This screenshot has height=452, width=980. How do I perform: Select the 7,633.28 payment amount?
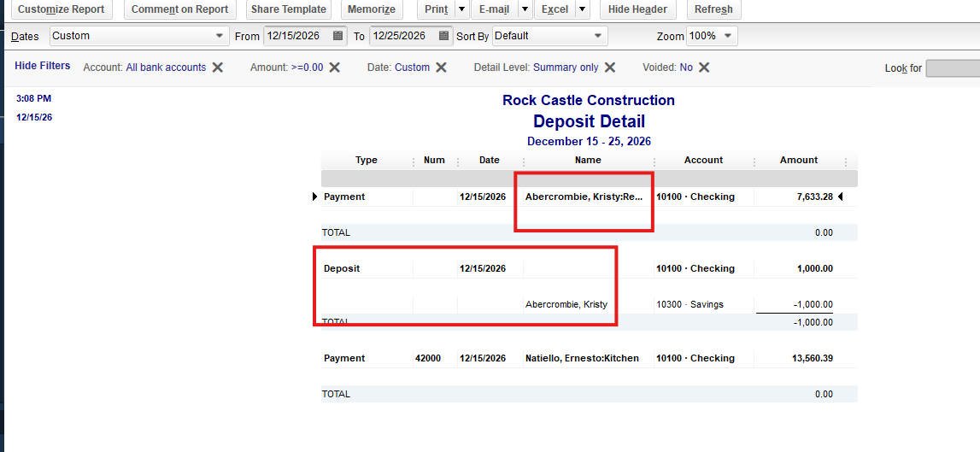pos(814,197)
